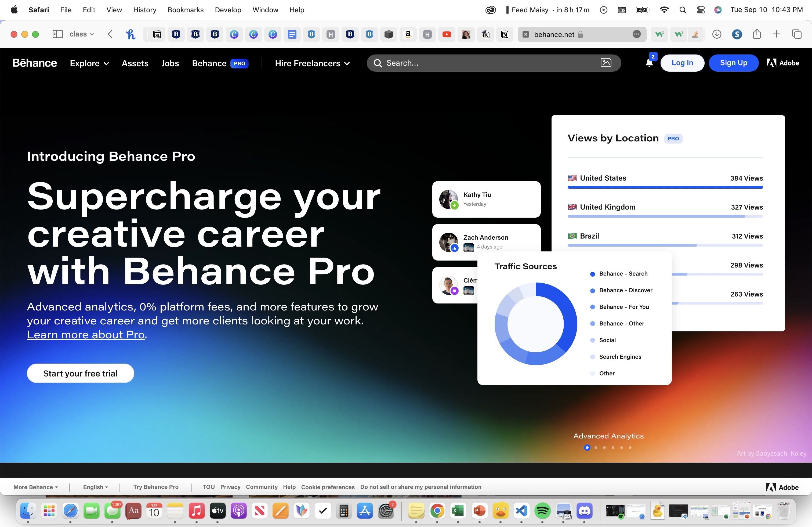Open Behance Pro in the navigation bar
The width and height of the screenshot is (812, 527).
(x=220, y=63)
